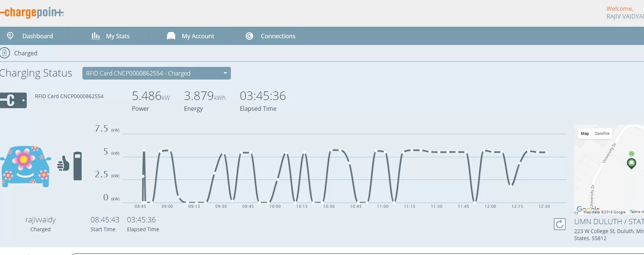This screenshot has height=255, width=644.
Task: Switch map to Satellite view
Action: (x=602, y=133)
